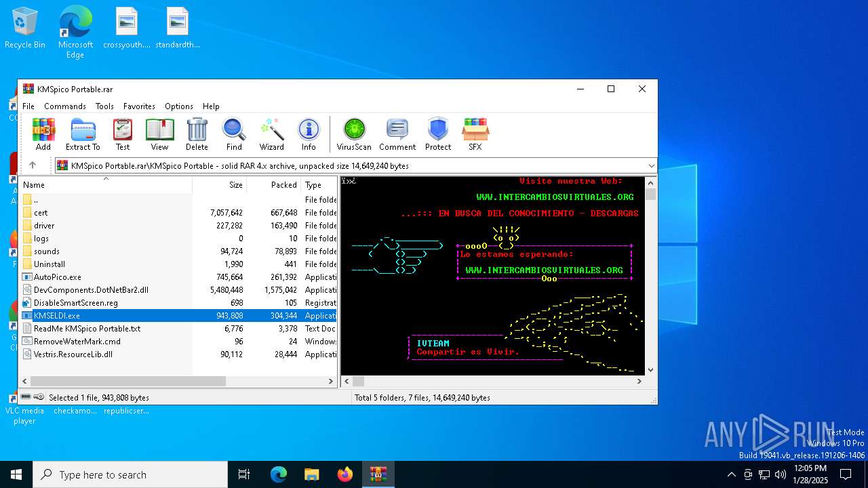Screen dimensions: 868x488
Task: Go up one folder level arrow
Action: (32, 165)
